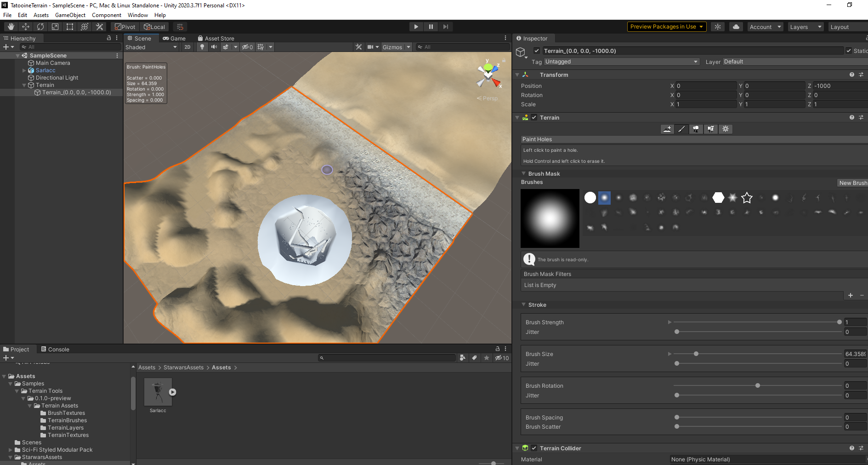Select the Rect transform tool
868x465 pixels.
pos(70,27)
